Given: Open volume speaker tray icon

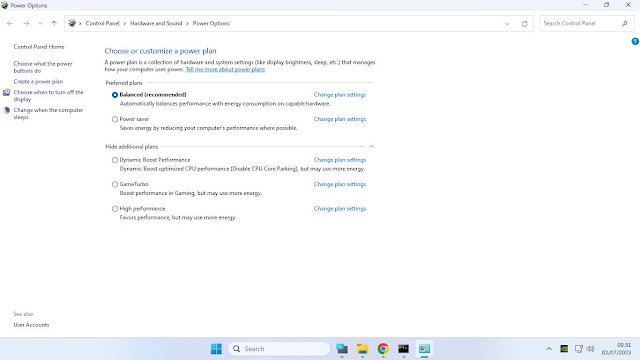Looking at the screenshot, I should 590,349.
